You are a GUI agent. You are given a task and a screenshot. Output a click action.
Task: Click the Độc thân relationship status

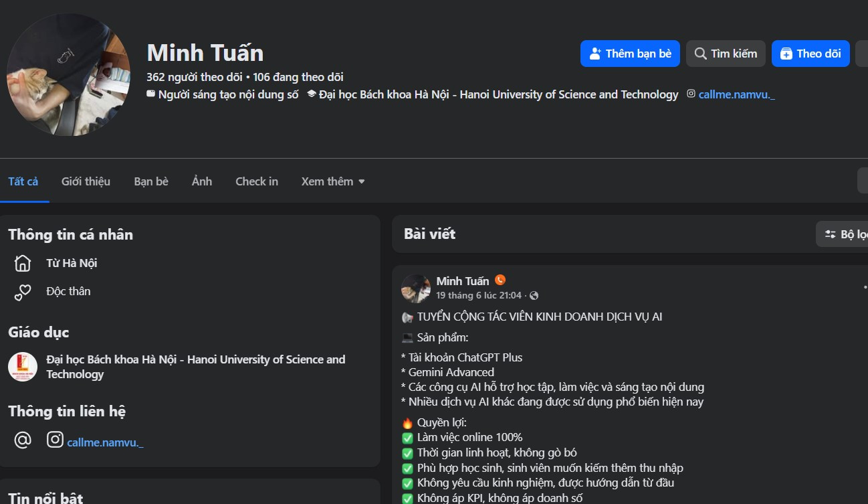pyautogui.click(x=68, y=291)
